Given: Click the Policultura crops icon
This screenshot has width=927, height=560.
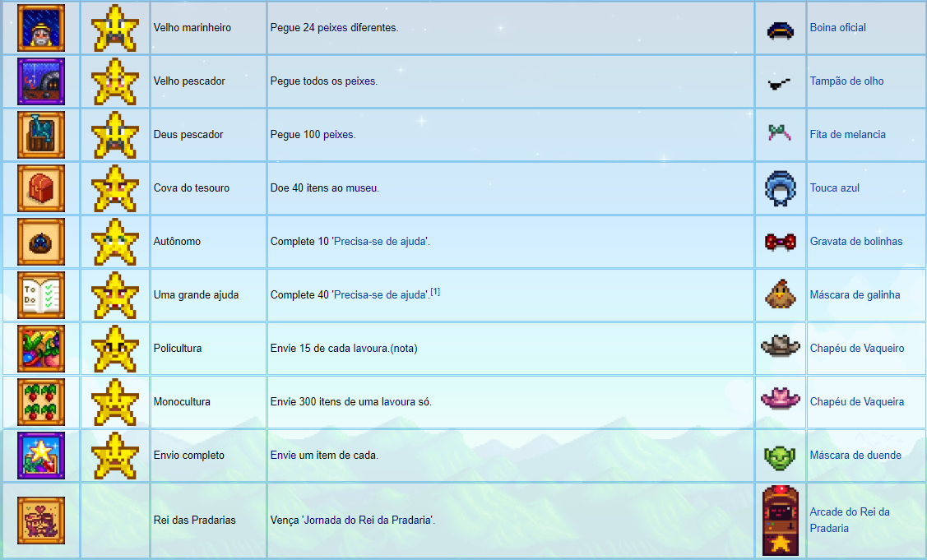Looking at the screenshot, I should [x=41, y=349].
